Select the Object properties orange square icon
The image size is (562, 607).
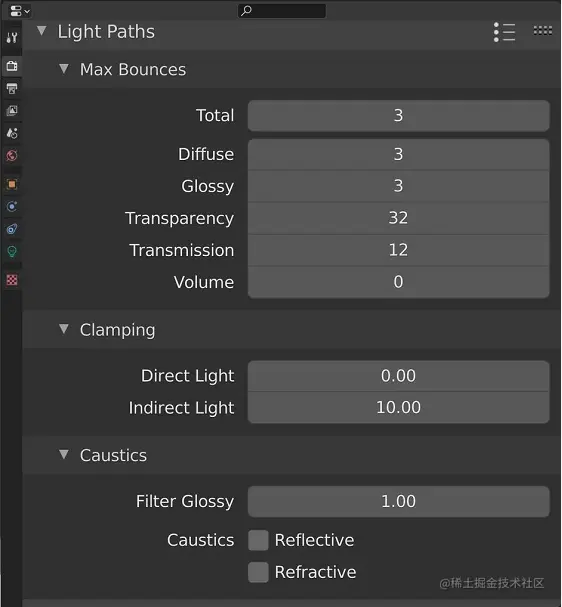click(x=12, y=184)
